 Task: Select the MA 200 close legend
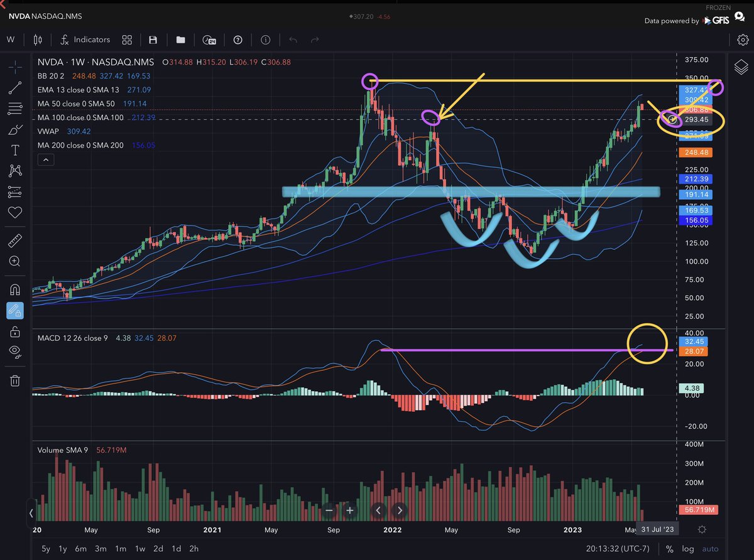pyautogui.click(x=80, y=145)
